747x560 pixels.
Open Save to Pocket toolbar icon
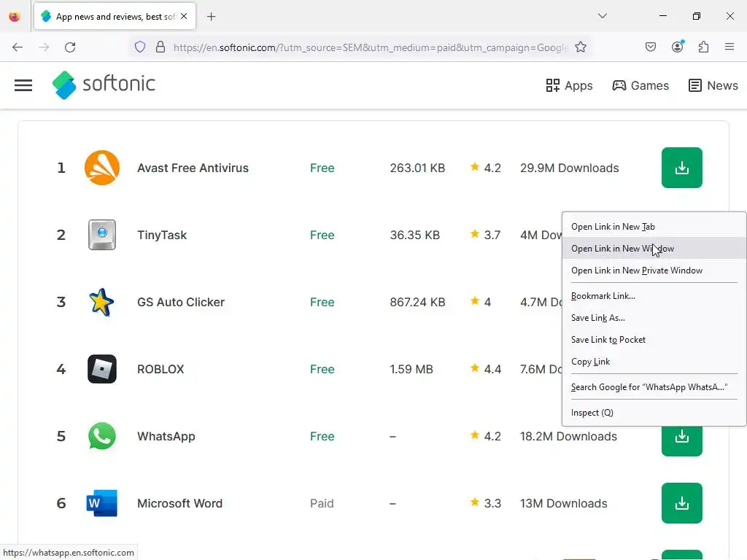[x=651, y=47]
